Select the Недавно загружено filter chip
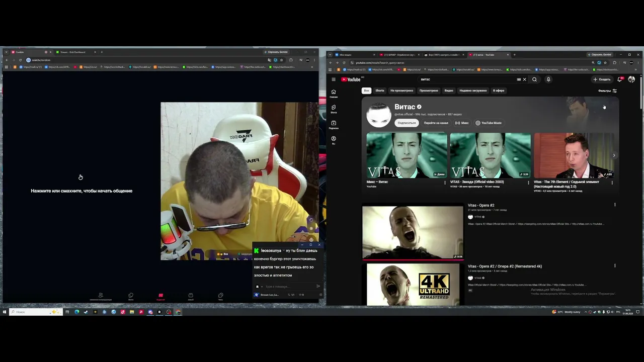 (473, 90)
